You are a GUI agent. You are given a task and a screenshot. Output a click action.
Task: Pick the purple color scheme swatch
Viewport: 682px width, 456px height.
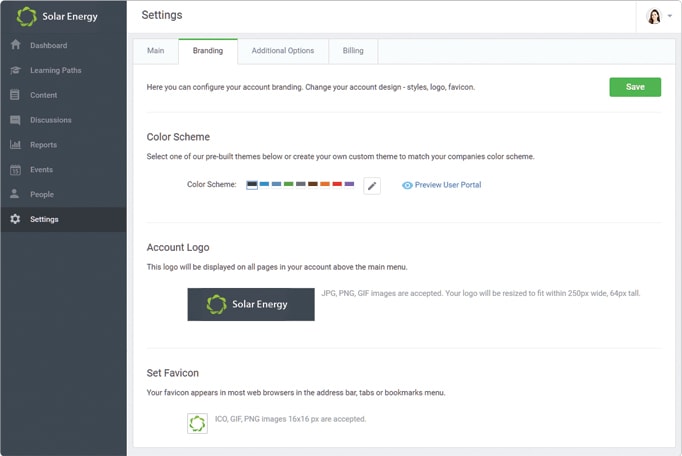(349, 184)
